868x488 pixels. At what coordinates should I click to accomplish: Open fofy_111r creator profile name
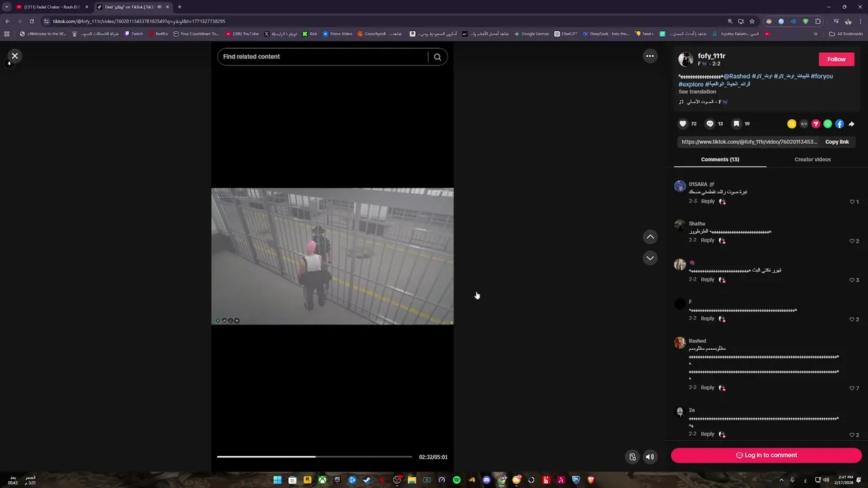coord(711,56)
